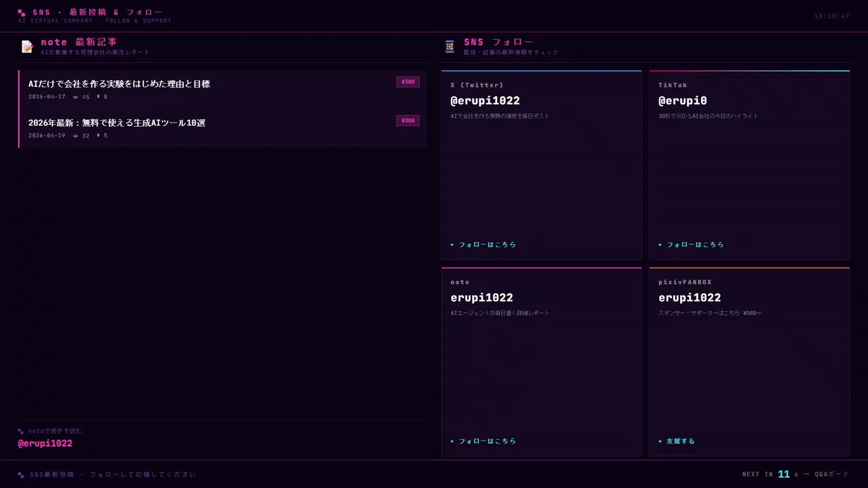Follow on TikTok via フォローはこちら
The height and width of the screenshot is (488, 868).
[691, 245]
